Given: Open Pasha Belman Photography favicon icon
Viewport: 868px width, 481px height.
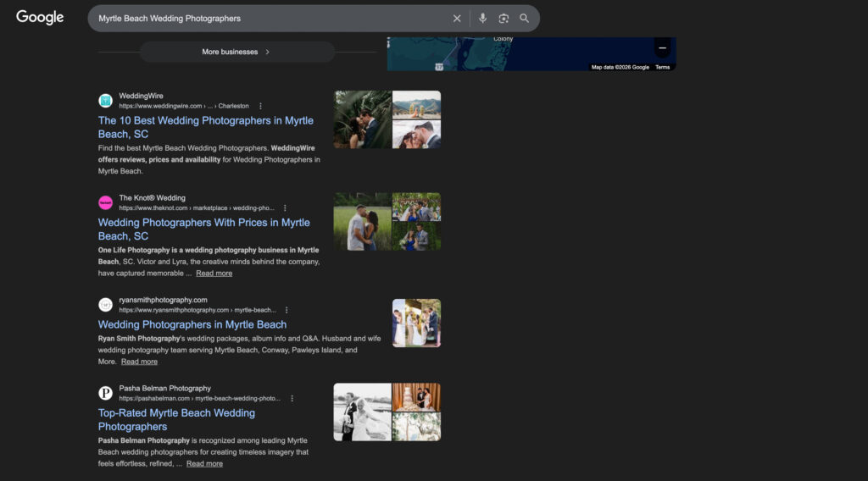Looking at the screenshot, I should pos(105,393).
